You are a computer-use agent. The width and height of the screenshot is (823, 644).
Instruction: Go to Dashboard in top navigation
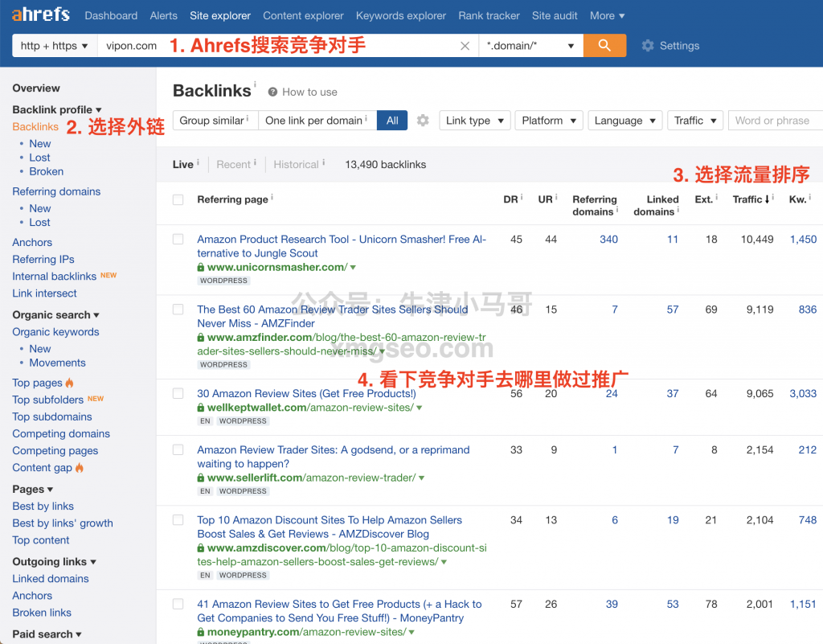click(111, 16)
